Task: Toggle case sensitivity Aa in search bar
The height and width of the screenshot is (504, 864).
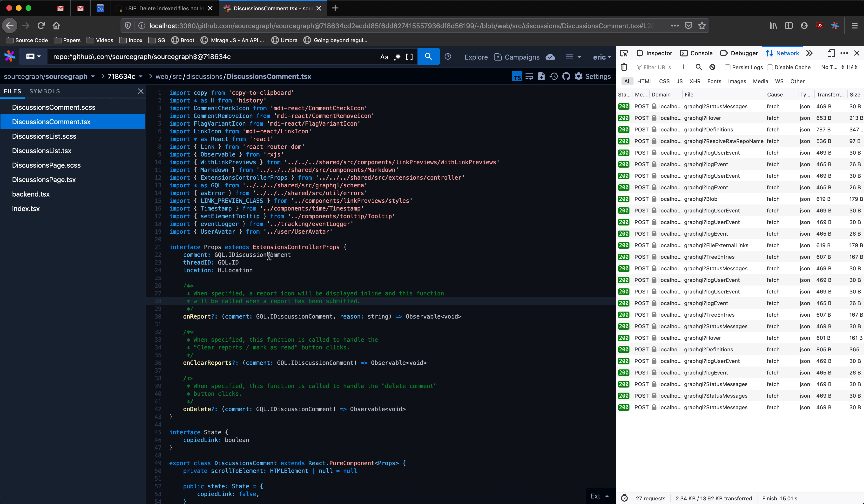Action: 384,57
